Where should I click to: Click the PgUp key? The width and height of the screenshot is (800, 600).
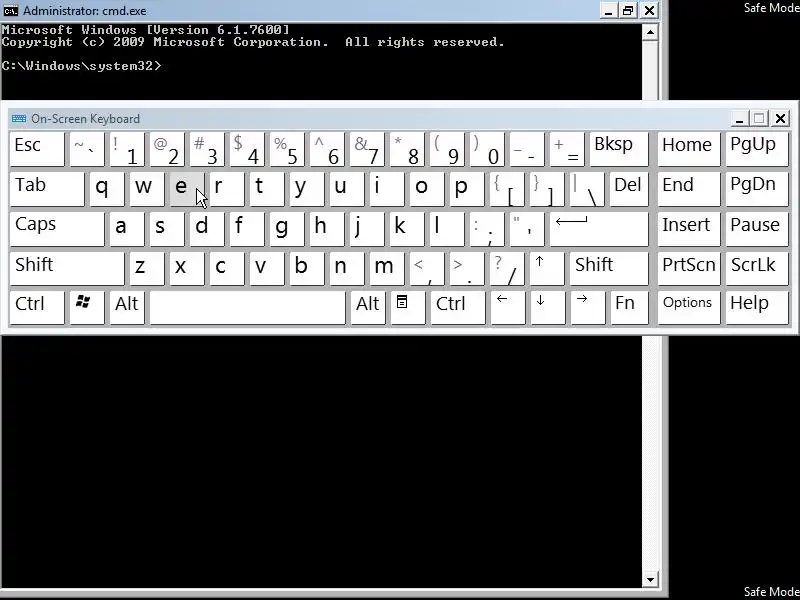click(x=757, y=149)
